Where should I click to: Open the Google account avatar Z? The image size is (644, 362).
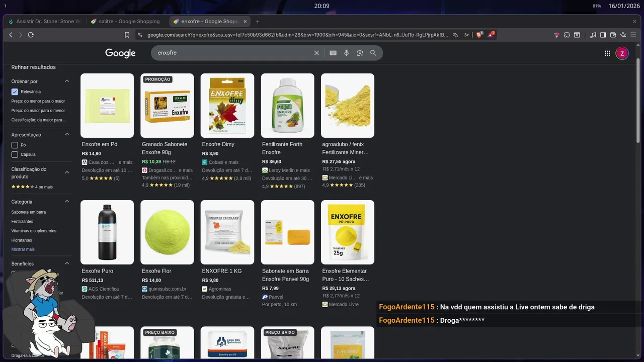pyautogui.click(x=622, y=53)
